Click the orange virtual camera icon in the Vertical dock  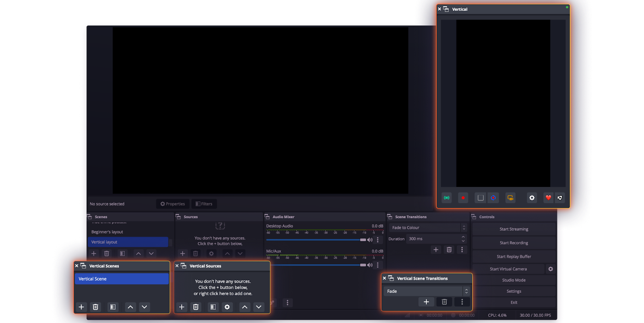[510, 198]
